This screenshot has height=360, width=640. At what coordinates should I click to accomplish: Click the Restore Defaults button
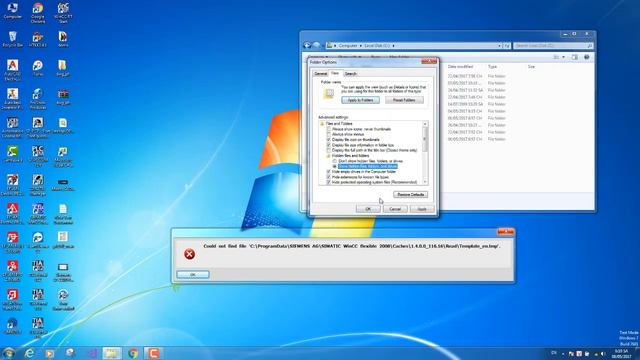click(411, 195)
